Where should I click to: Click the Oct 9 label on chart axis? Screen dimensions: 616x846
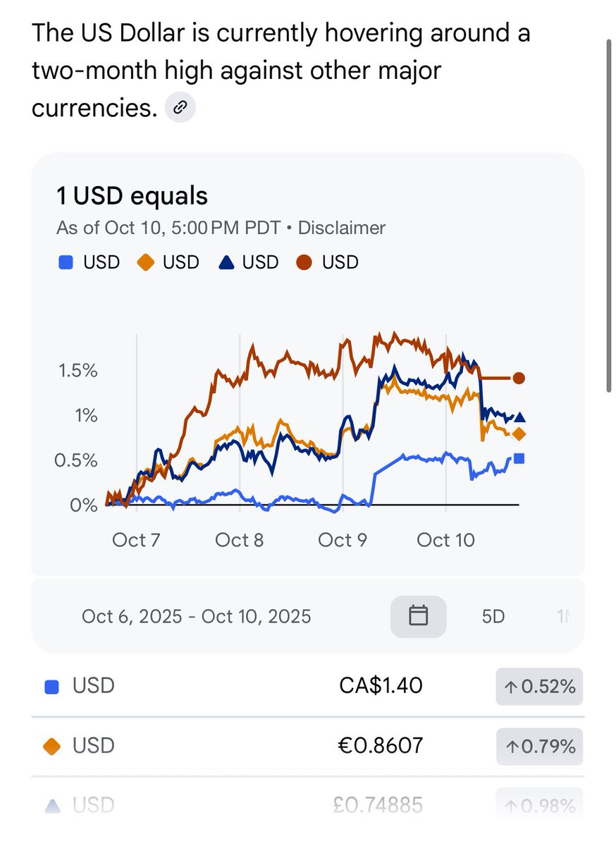pyautogui.click(x=343, y=541)
